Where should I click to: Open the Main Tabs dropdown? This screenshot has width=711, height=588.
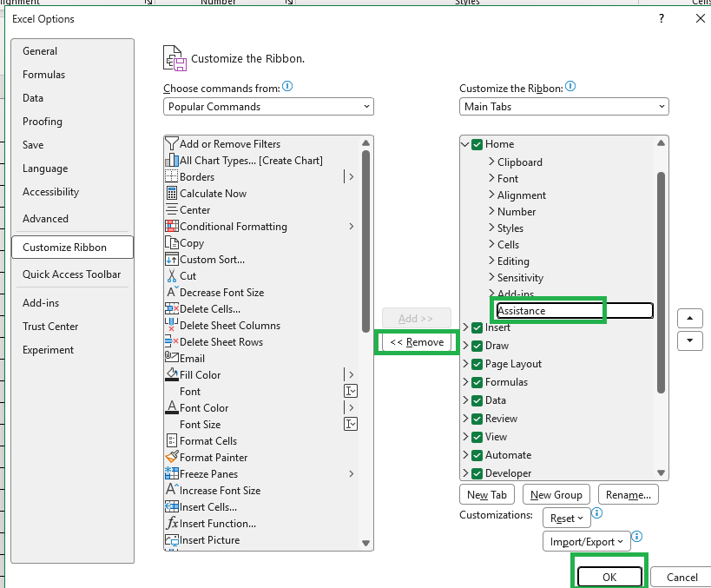pyautogui.click(x=564, y=107)
